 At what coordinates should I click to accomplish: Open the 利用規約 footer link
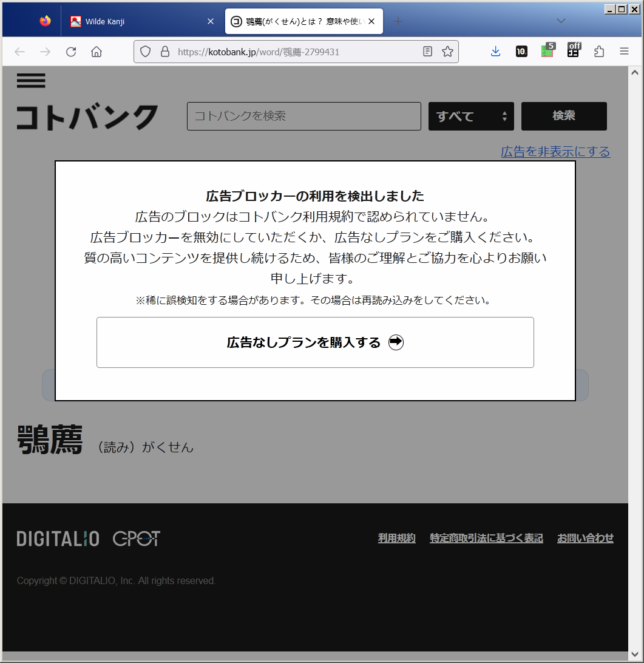pyautogui.click(x=396, y=538)
